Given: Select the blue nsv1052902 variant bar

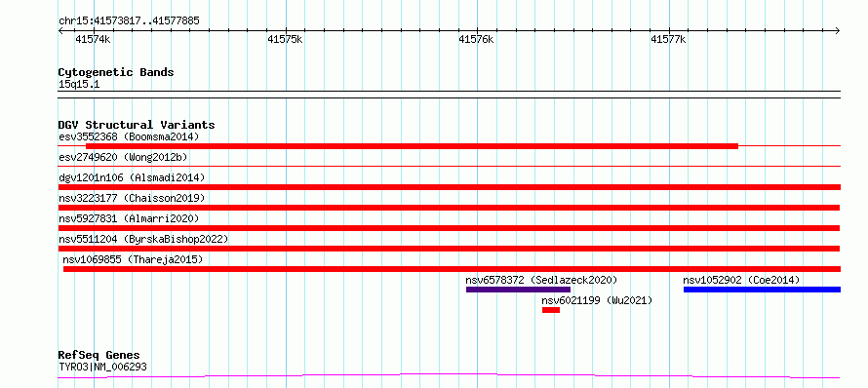Looking at the screenshot, I should pyautogui.click(x=763, y=290).
